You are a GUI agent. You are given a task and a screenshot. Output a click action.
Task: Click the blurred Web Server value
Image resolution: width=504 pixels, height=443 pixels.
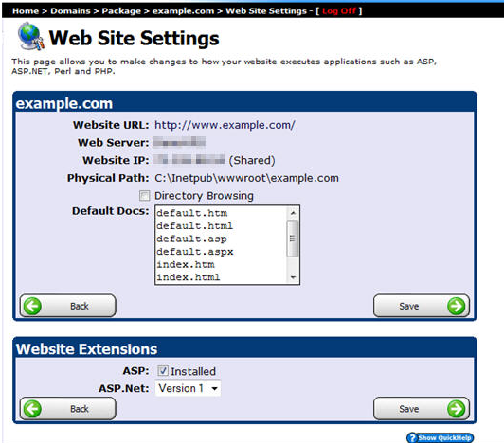179,142
